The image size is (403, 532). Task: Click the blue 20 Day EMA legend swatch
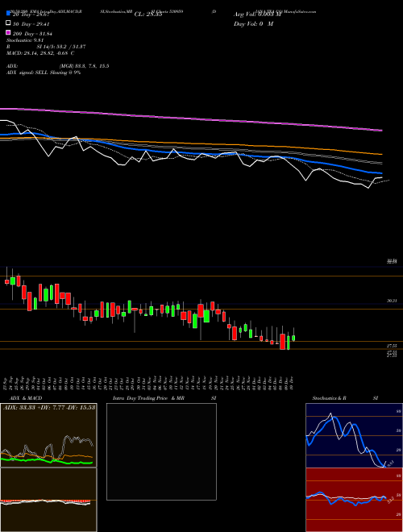click(8, 14)
